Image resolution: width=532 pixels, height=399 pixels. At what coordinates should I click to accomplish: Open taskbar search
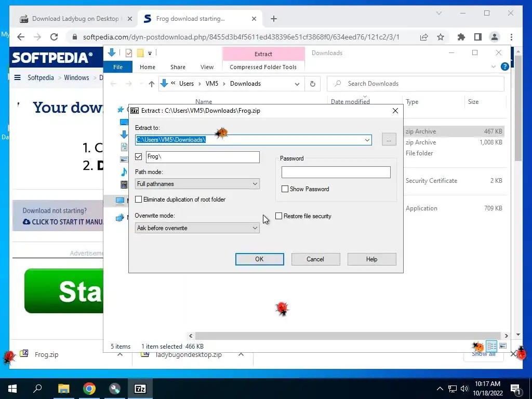pyautogui.click(x=37, y=389)
